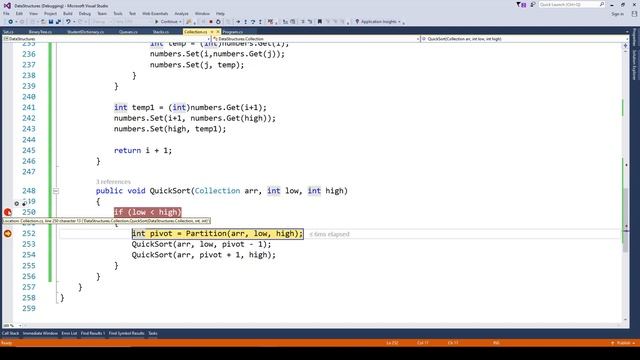The image size is (640, 360).
Task: Click the account picture icon beside Sign in
Action: pos(634,14)
